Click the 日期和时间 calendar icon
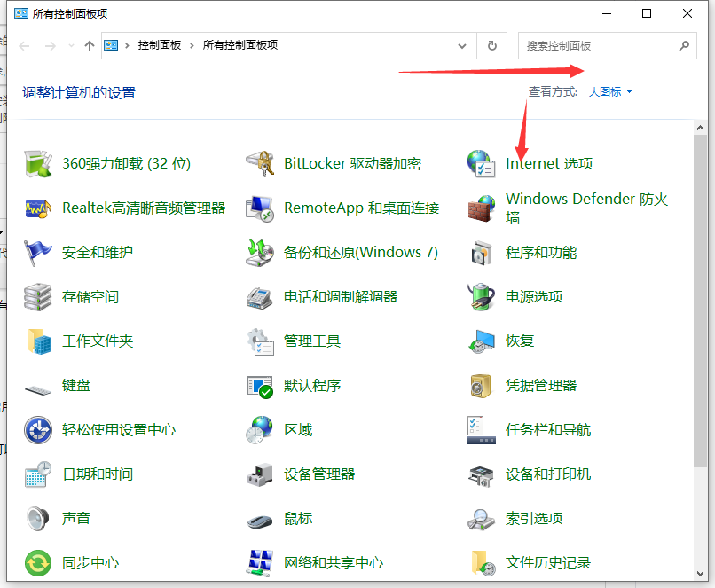The image size is (715, 588). (x=38, y=474)
